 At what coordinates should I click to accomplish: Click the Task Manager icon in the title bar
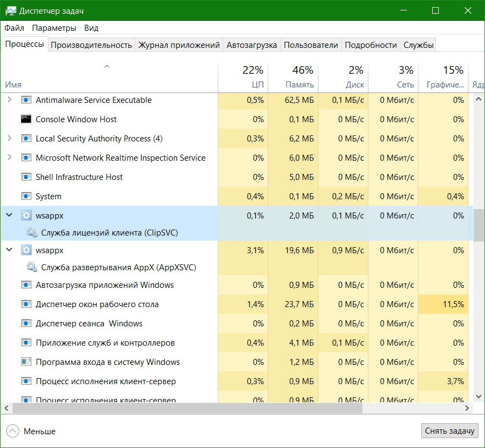point(11,11)
